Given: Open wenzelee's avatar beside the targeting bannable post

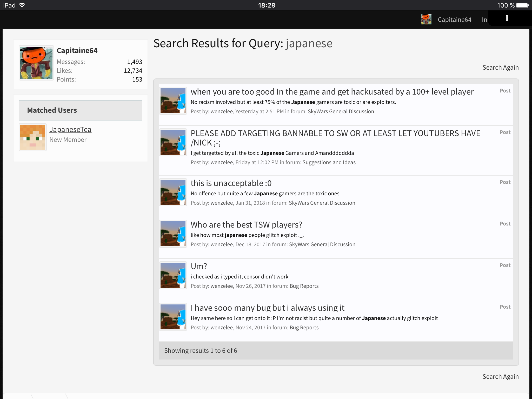Looking at the screenshot, I should 173,142.
